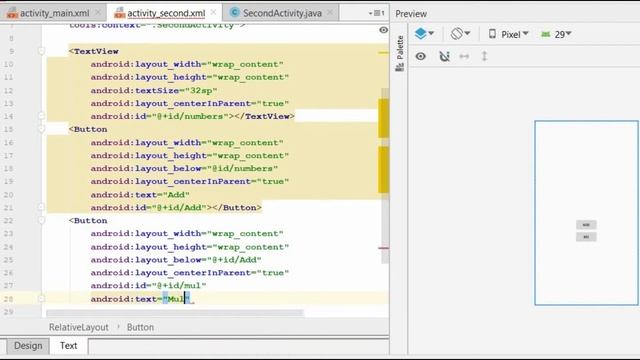Click line number 22 in the gutter
Viewport: 640px width, 360px height.
click(x=9, y=220)
